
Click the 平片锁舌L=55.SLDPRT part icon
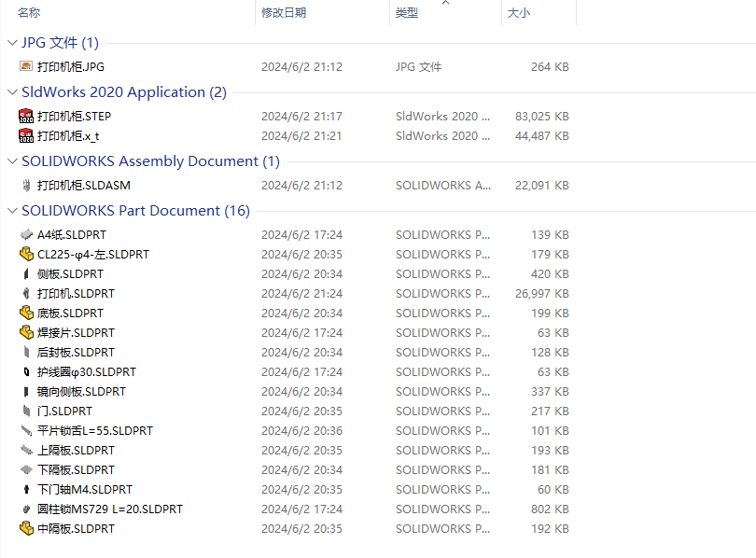tap(26, 430)
